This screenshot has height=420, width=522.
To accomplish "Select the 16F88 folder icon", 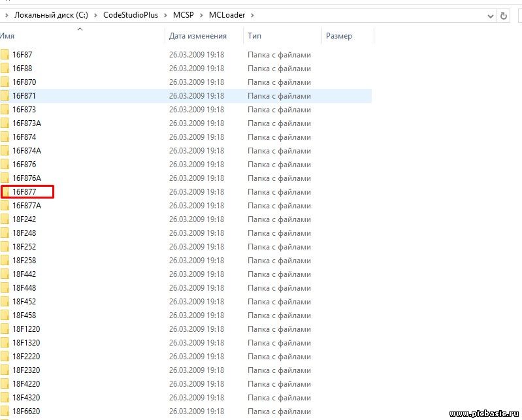I will (5, 68).
